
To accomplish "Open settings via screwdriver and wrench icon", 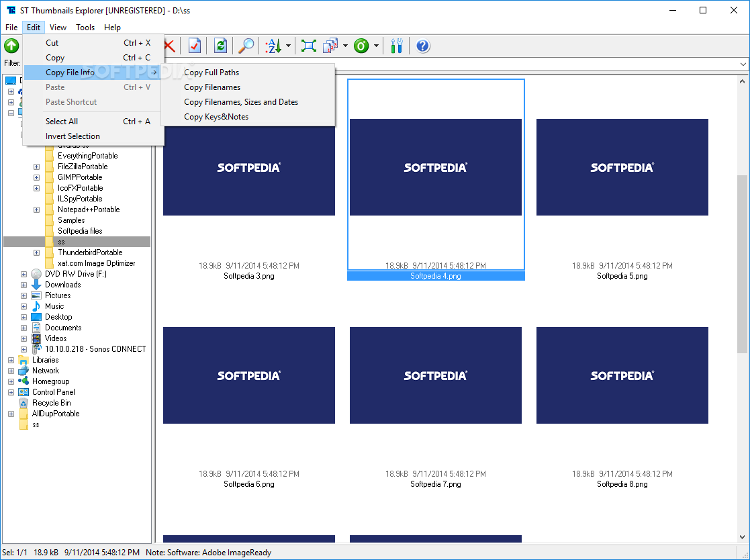I will (397, 46).
